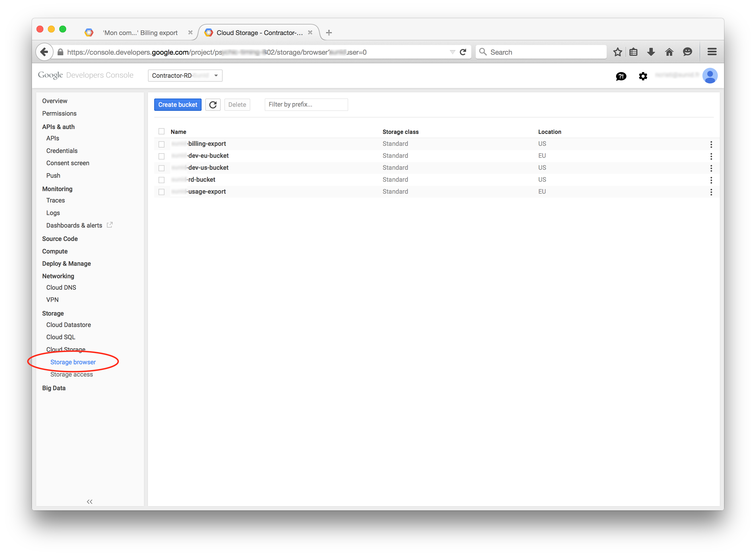756x556 pixels.
Task: Check the dev-eu-bucket checkbox
Action: 161,156
